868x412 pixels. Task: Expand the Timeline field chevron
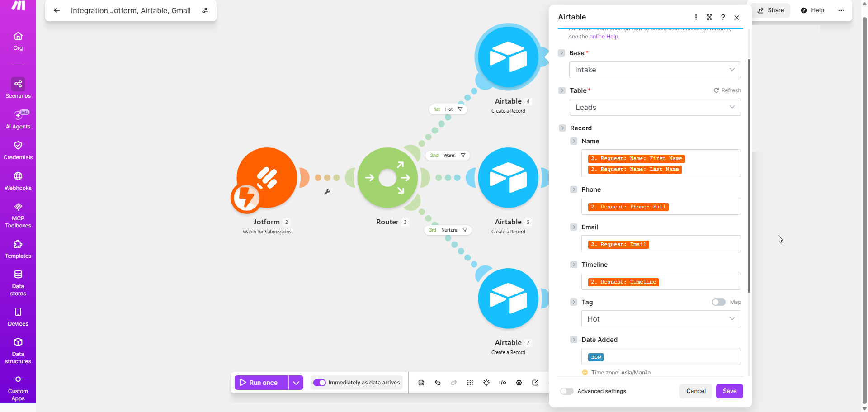click(574, 265)
